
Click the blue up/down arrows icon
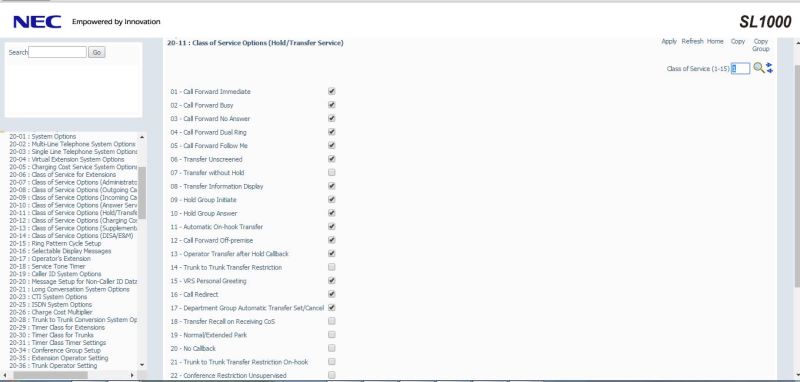[x=769, y=68]
